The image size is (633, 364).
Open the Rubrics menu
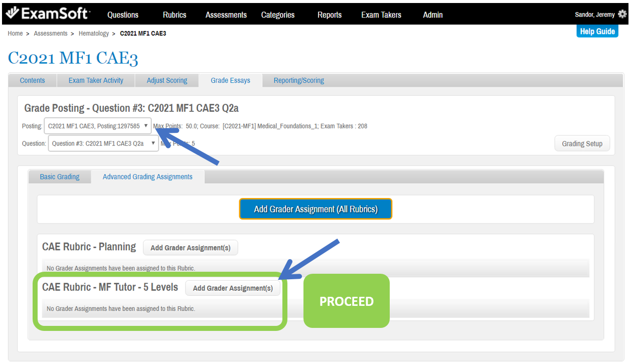coord(175,15)
